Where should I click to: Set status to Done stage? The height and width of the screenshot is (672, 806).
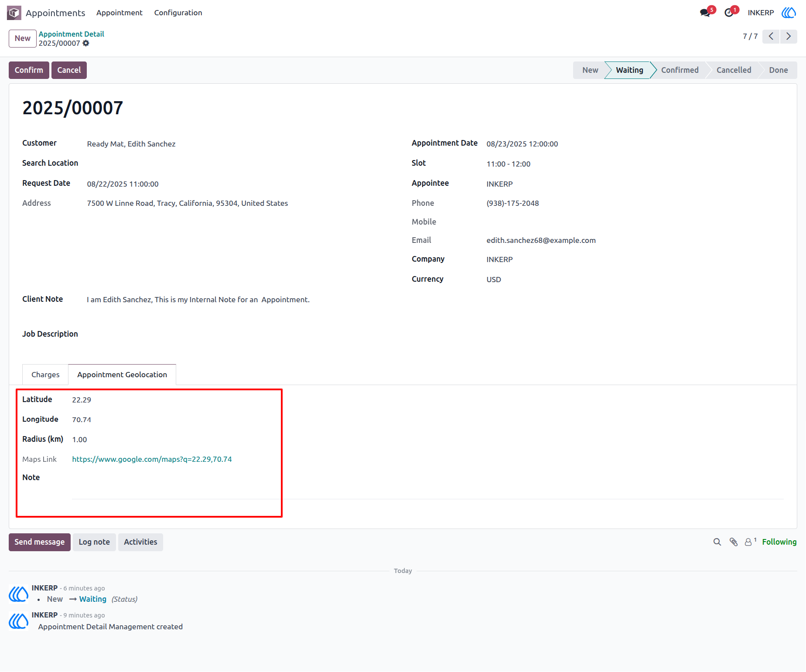[778, 70]
